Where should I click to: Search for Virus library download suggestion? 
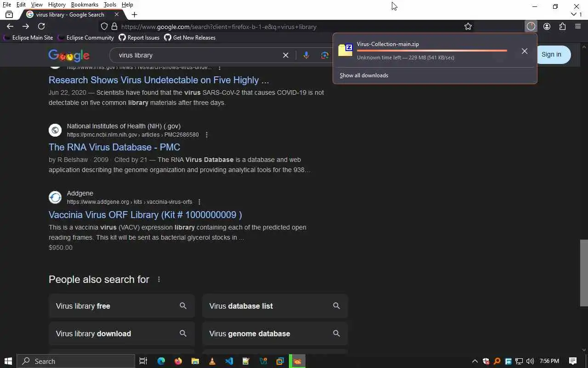click(122, 333)
